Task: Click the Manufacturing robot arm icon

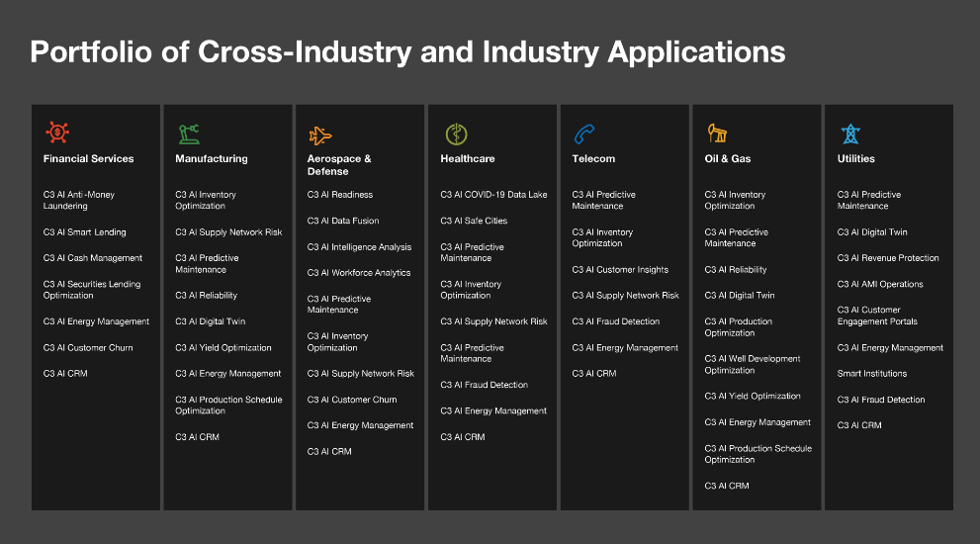Action: [189, 134]
